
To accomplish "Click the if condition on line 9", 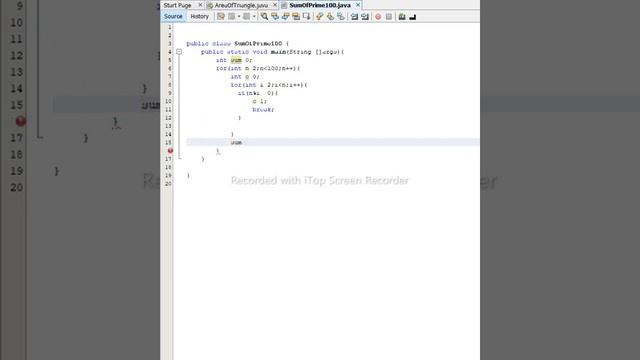I will (x=258, y=93).
